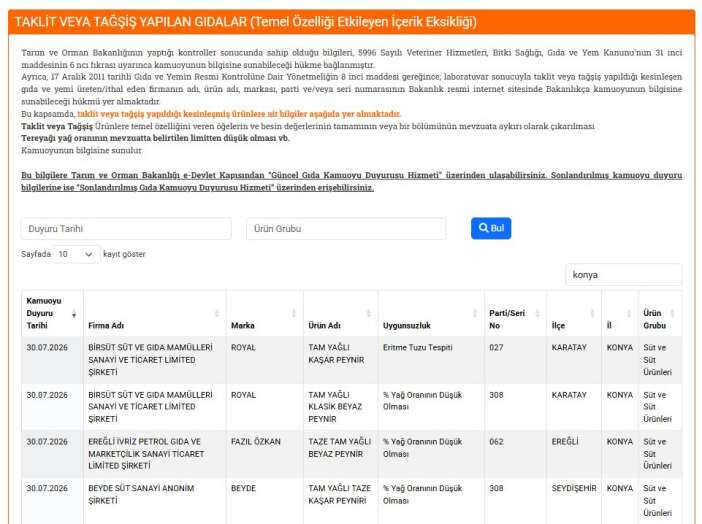Focus the Duyuru Tarihi date field
The image size is (702, 524).
pyautogui.click(x=126, y=229)
